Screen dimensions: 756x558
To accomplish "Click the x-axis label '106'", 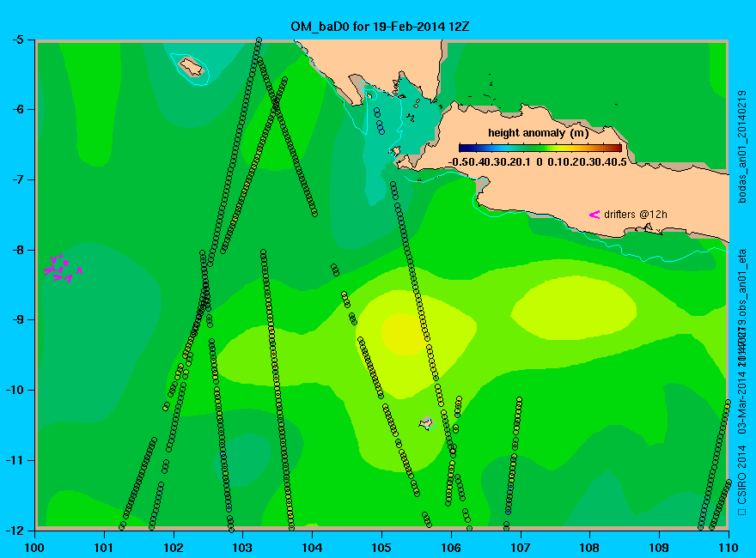I will coord(451,548).
